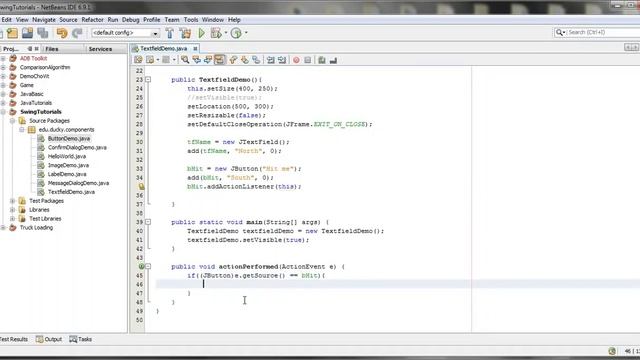Open the Debug Main Project dropdown arrow
This screenshot has height=360, width=640.
click(x=226, y=33)
